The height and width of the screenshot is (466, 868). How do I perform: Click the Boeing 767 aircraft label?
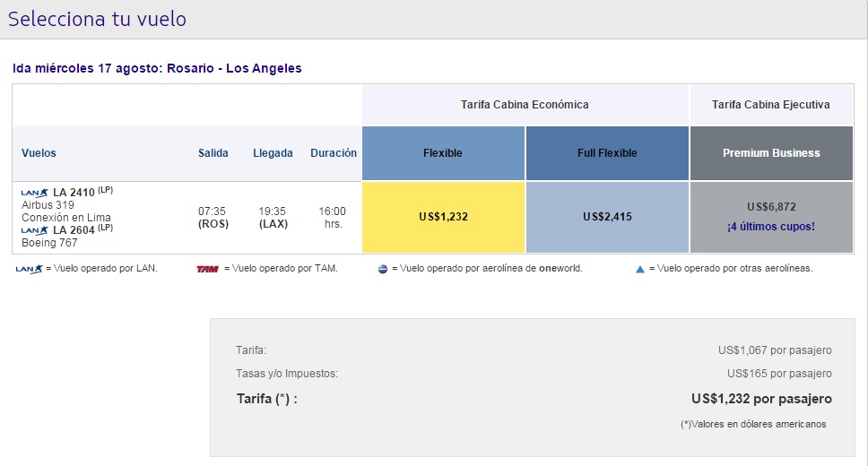coord(49,242)
